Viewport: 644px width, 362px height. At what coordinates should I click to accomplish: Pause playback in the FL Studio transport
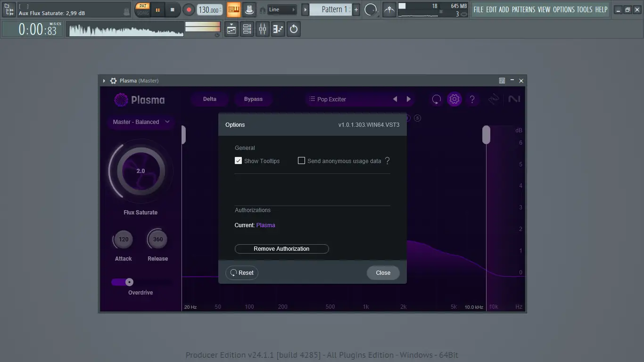(x=157, y=9)
